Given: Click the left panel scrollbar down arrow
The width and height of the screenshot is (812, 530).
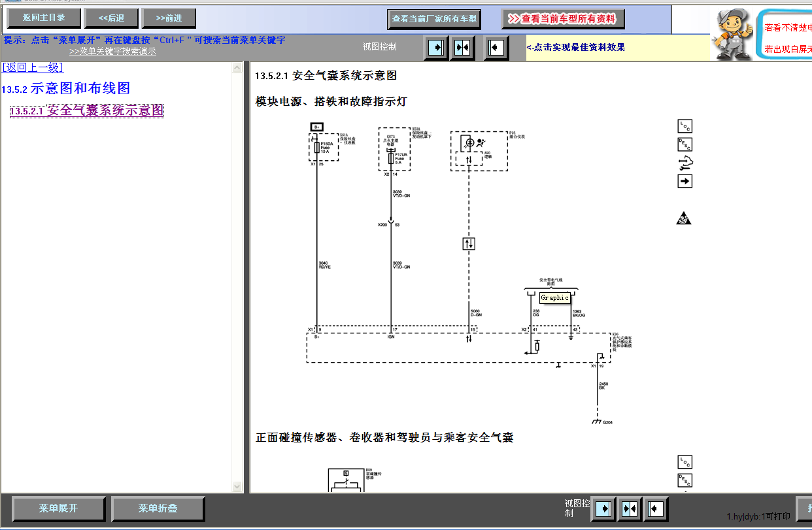Looking at the screenshot, I should click(237, 487).
